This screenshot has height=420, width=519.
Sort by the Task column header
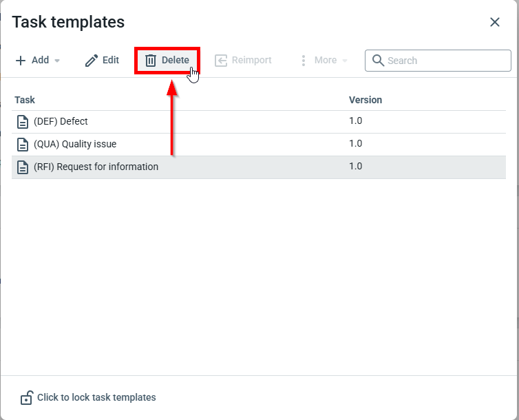pos(25,100)
